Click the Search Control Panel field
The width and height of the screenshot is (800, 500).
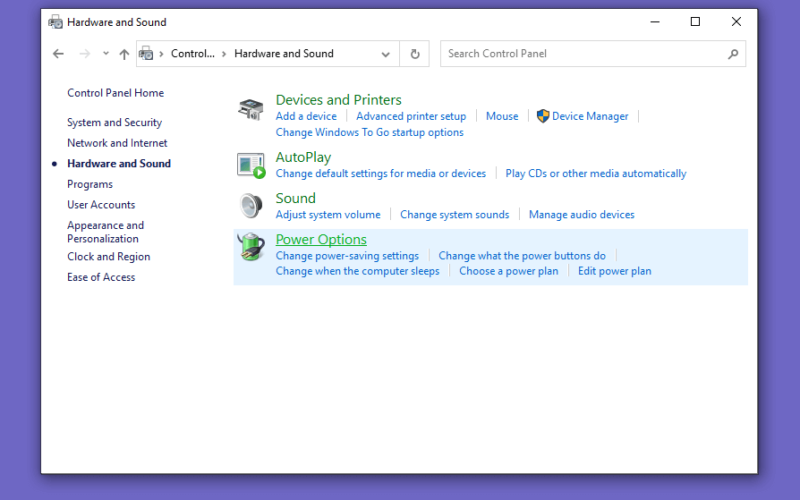593,54
